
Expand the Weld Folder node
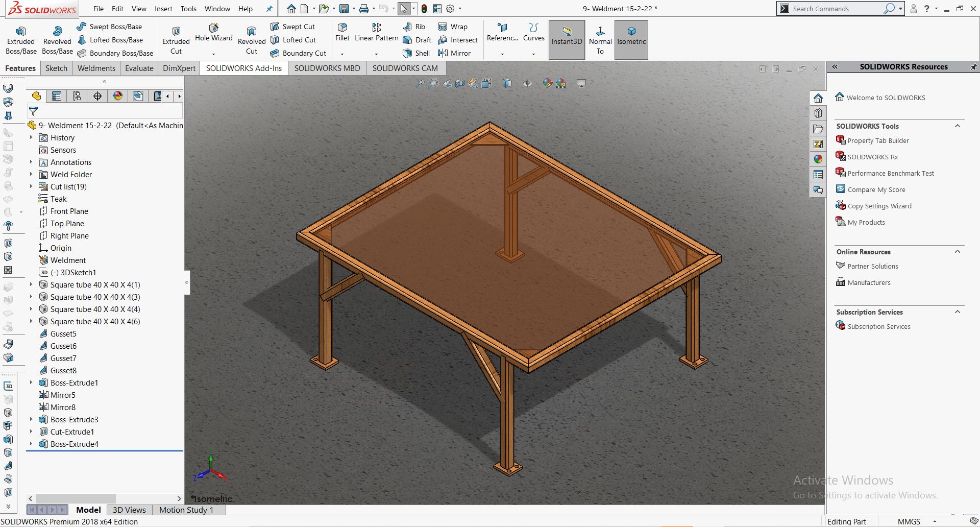[x=31, y=175]
